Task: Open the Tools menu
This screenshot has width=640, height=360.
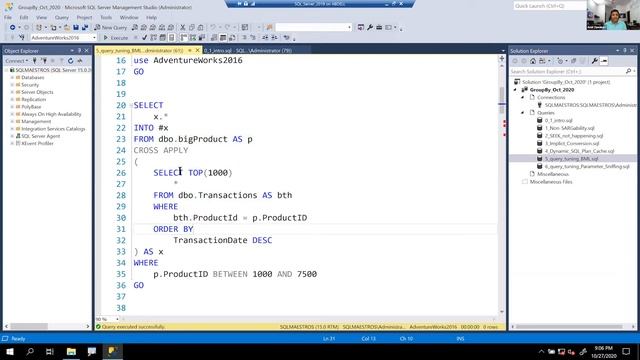Action: pos(106,18)
